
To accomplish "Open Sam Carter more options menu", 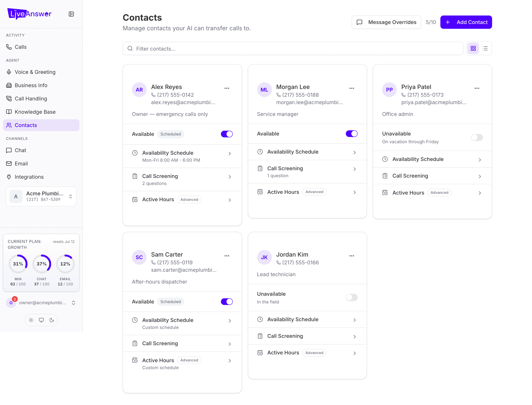I will coord(226,255).
